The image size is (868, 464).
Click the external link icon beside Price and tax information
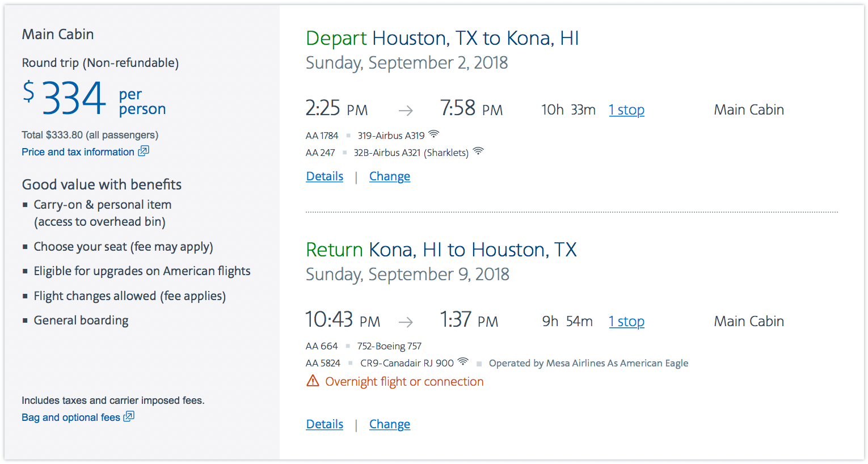[144, 151]
